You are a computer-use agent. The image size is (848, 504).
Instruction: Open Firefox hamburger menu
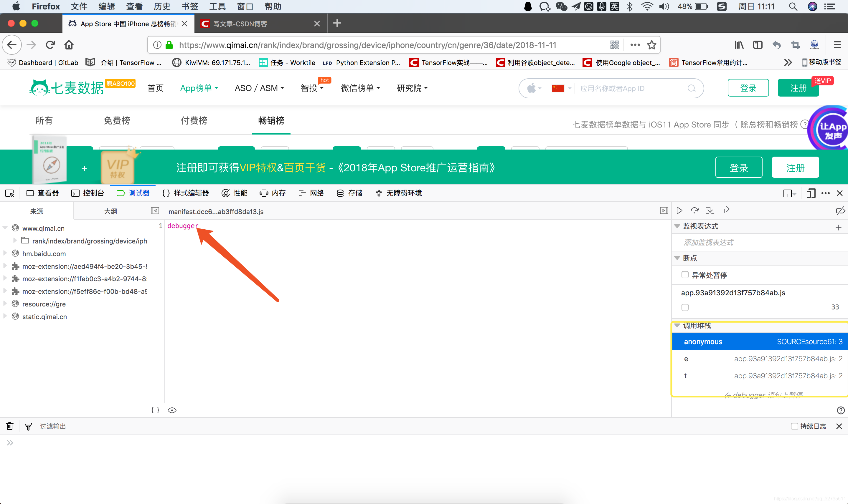837,45
